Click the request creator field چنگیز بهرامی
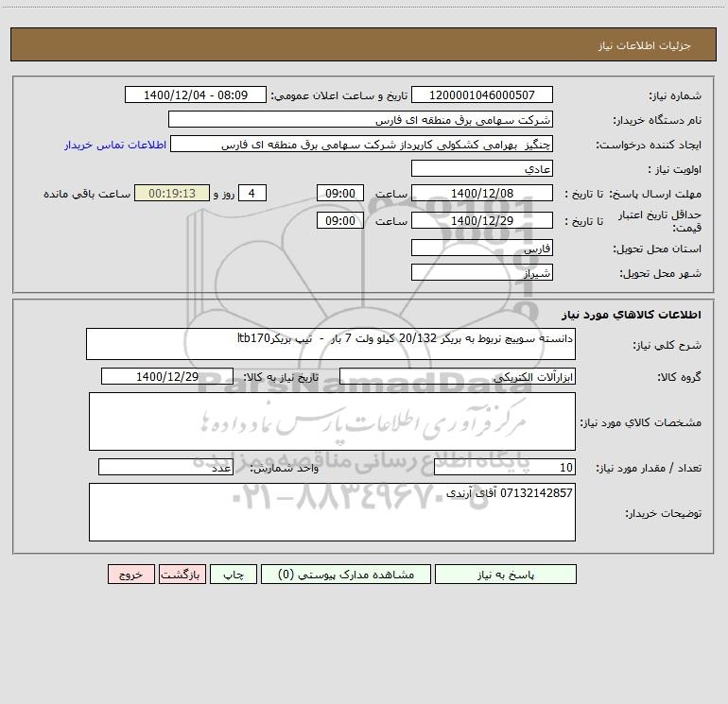Viewport: 728px width, 704px height. coord(362,144)
